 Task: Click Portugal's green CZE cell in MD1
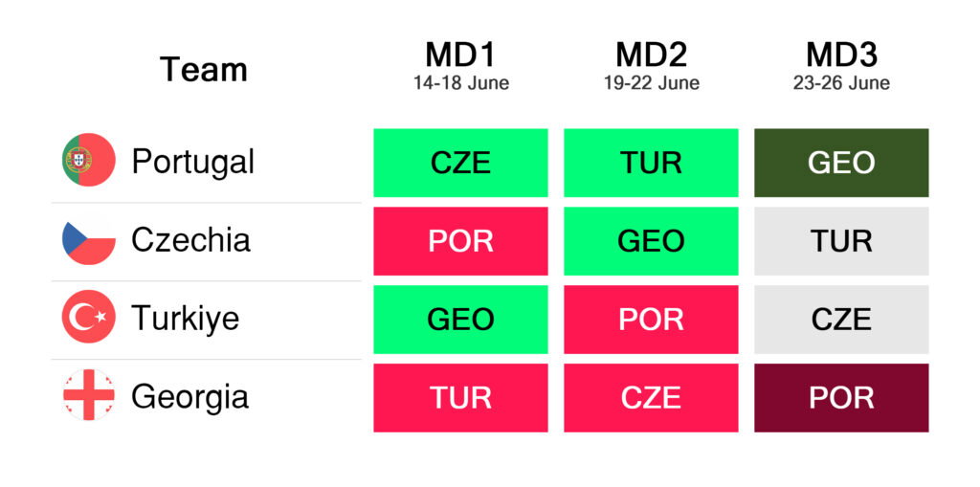click(x=460, y=163)
